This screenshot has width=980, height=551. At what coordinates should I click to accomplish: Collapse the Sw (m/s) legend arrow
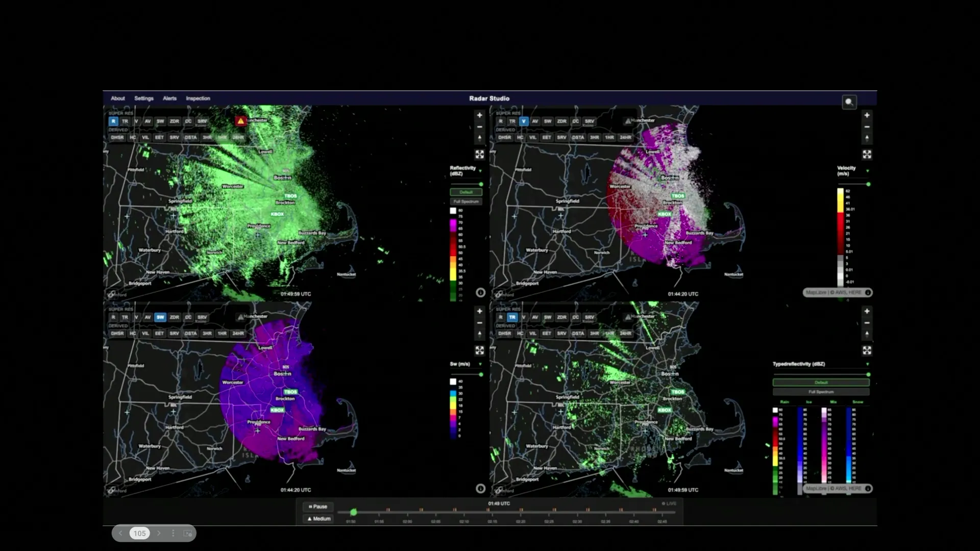(x=480, y=364)
